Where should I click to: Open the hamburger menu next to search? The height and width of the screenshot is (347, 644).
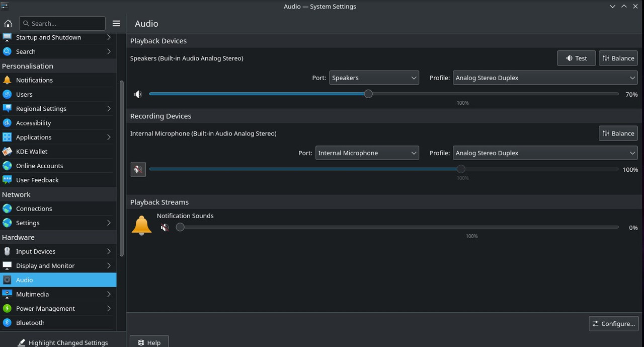click(x=116, y=23)
